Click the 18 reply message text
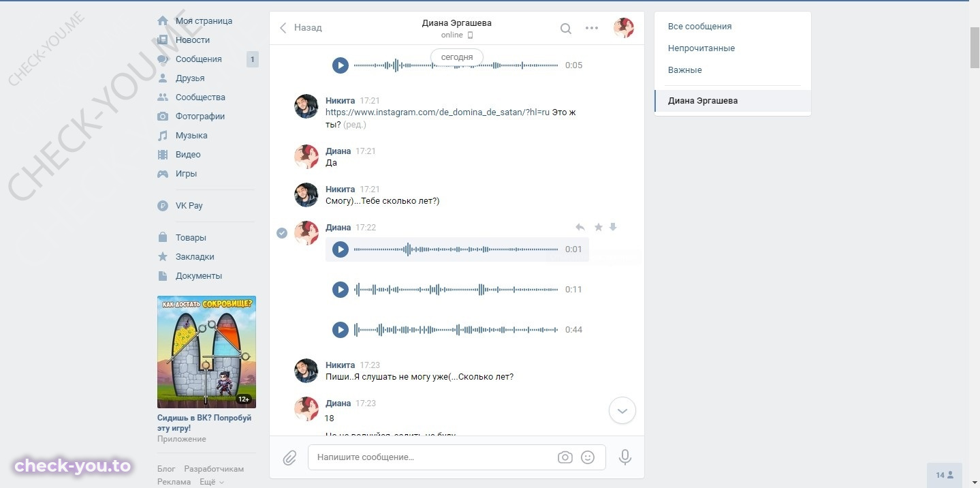 330,418
